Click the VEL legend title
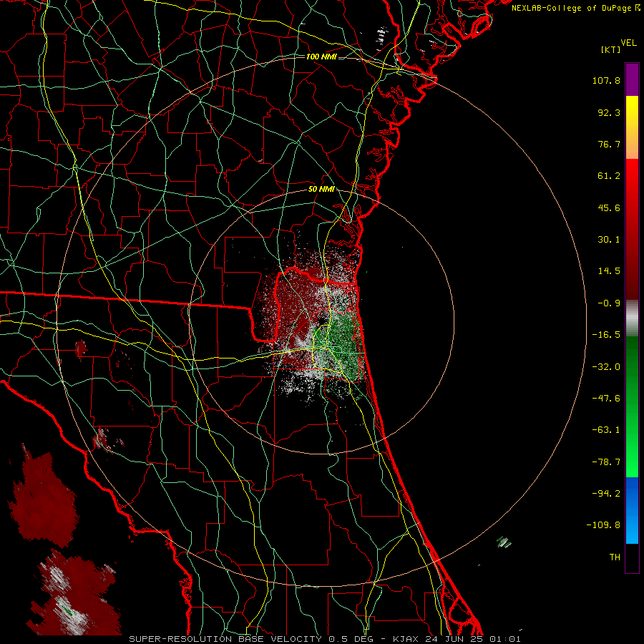The height and width of the screenshot is (644, 644). click(x=628, y=43)
